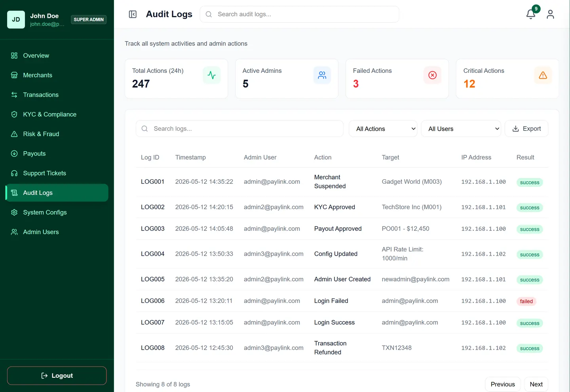Open notifications bell icon
The width and height of the screenshot is (570, 392).
[x=531, y=14]
